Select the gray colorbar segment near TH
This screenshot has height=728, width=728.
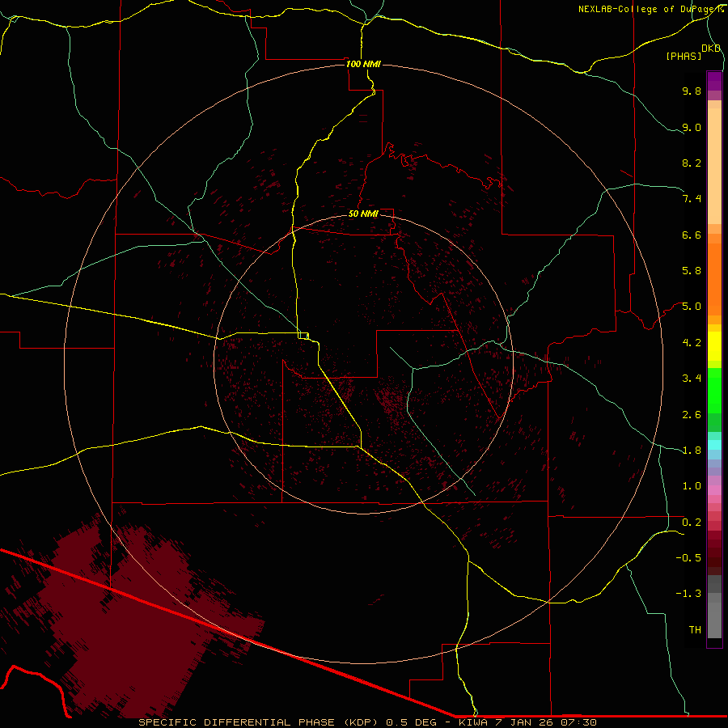click(714, 620)
